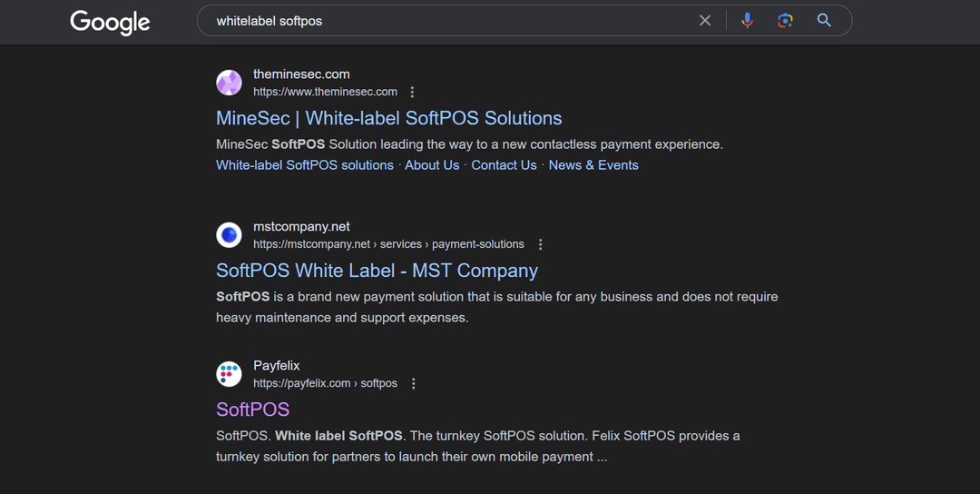Open three-dot menu for mstcompany.net result
The width and height of the screenshot is (980, 494).
tap(541, 244)
